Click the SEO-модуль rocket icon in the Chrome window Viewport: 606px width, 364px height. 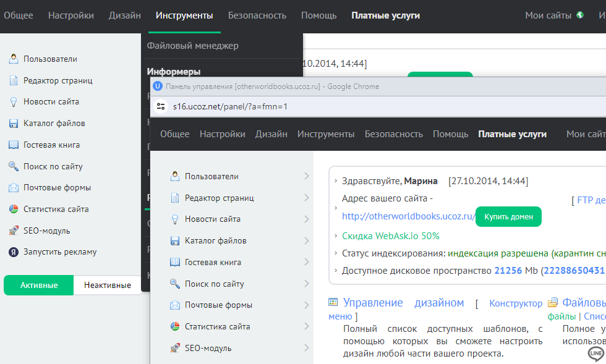[175, 348]
